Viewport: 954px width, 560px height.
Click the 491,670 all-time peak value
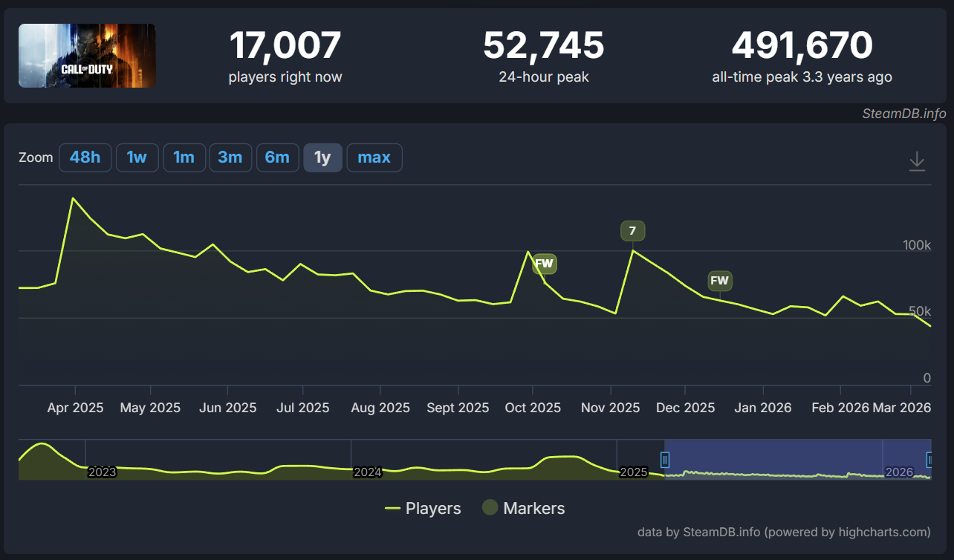pyautogui.click(x=802, y=45)
